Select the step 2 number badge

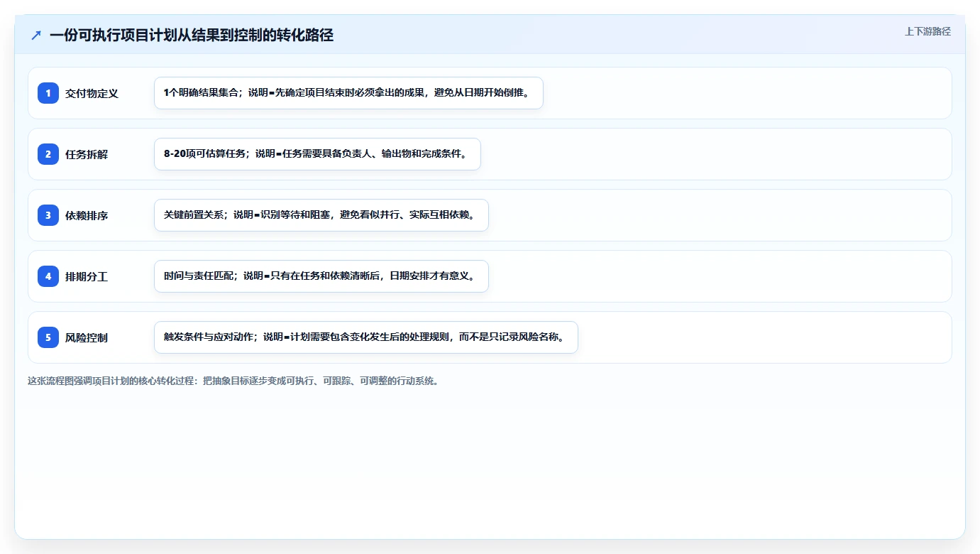click(x=48, y=154)
